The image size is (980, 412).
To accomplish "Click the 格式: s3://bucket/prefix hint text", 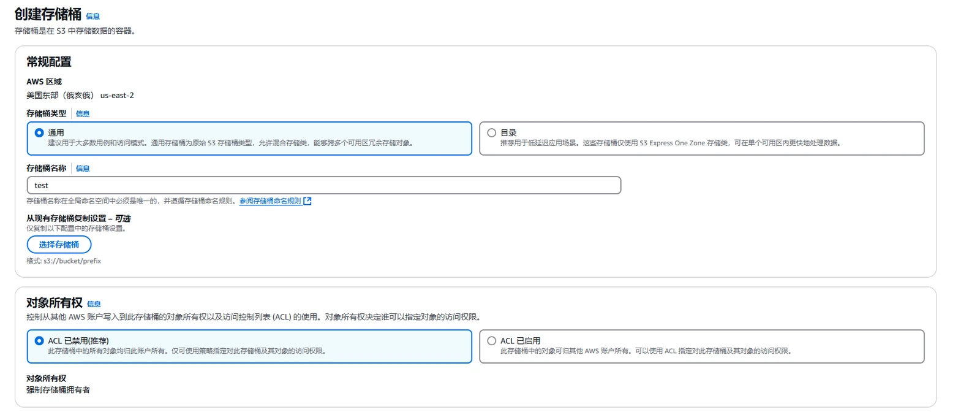I will coord(64,261).
